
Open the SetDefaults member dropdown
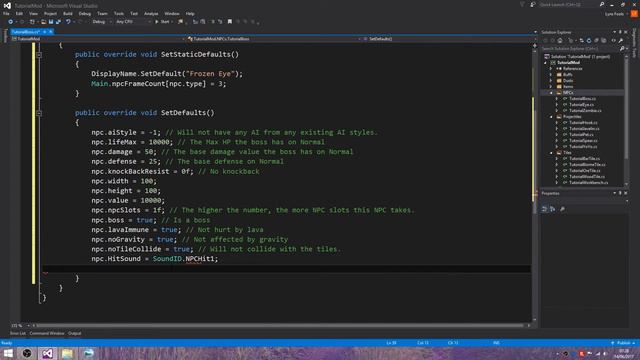coord(447,39)
